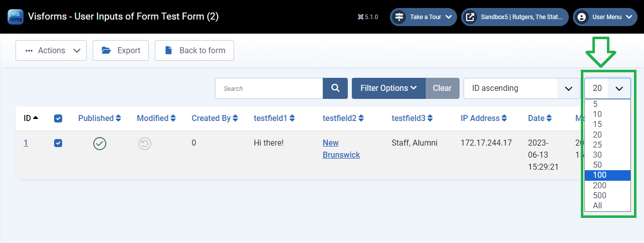Click the grey modified reset icon
Viewport: 644px width, 243px height.
point(145,144)
